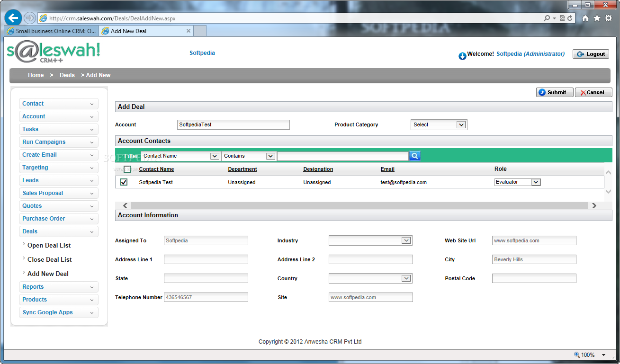Click the browser Forward arrow button
Image resolution: width=620 pixels, height=364 pixels.
[x=30, y=18]
